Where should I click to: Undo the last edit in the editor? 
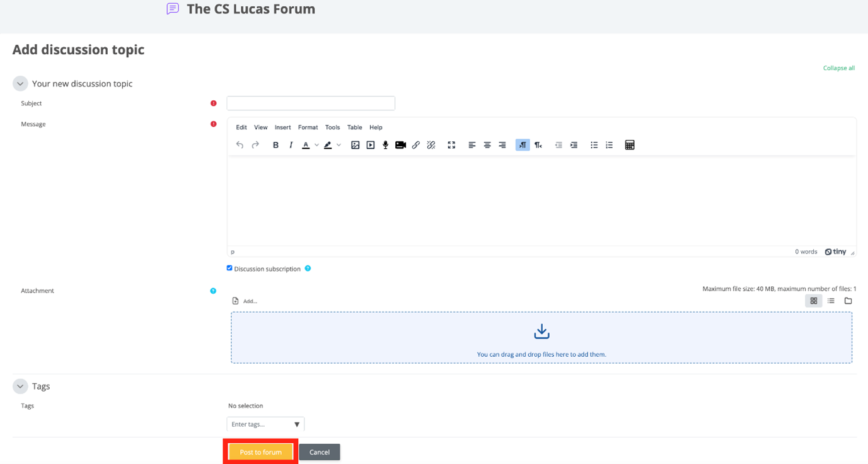click(x=240, y=145)
